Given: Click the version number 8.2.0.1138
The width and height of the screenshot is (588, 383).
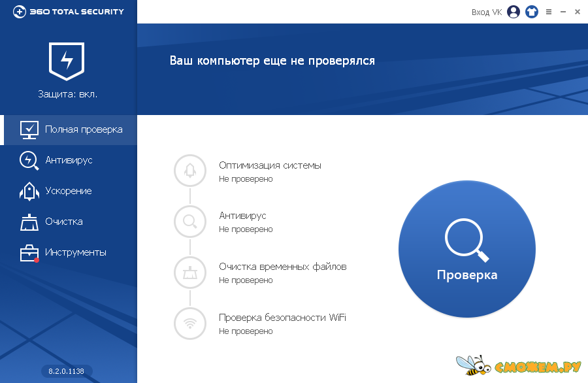Looking at the screenshot, I should tap(67, 371).
